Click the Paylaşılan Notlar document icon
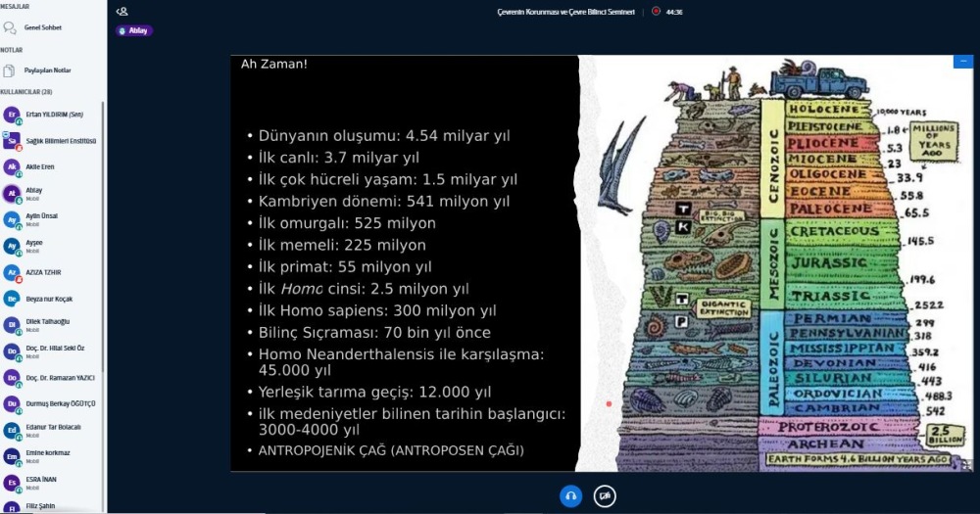Screen dimensions: 980x514 [x=9, y=70]
